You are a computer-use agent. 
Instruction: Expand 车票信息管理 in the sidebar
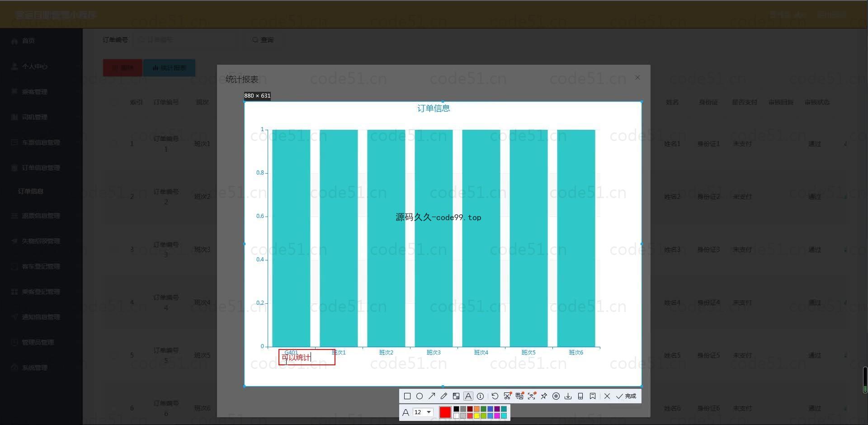[x=41, y=142]
